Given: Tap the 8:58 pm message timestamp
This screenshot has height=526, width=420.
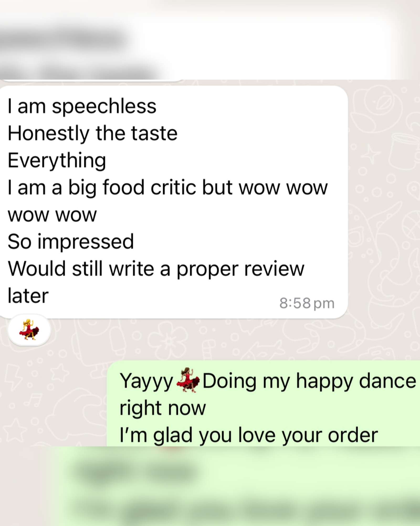Looking at the screenshot, I should (307, 303).
